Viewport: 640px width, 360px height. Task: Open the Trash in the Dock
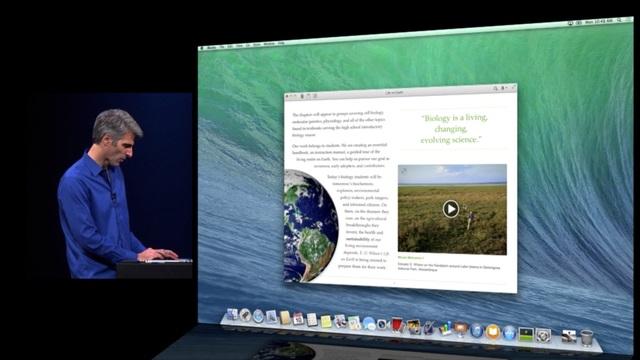587,338
